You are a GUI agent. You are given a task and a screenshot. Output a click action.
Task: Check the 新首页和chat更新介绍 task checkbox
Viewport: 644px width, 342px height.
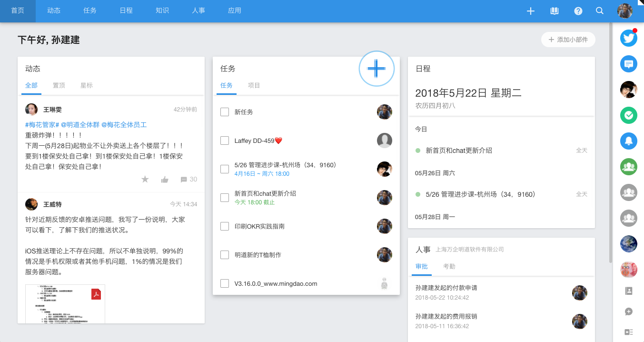click(225, 198)
